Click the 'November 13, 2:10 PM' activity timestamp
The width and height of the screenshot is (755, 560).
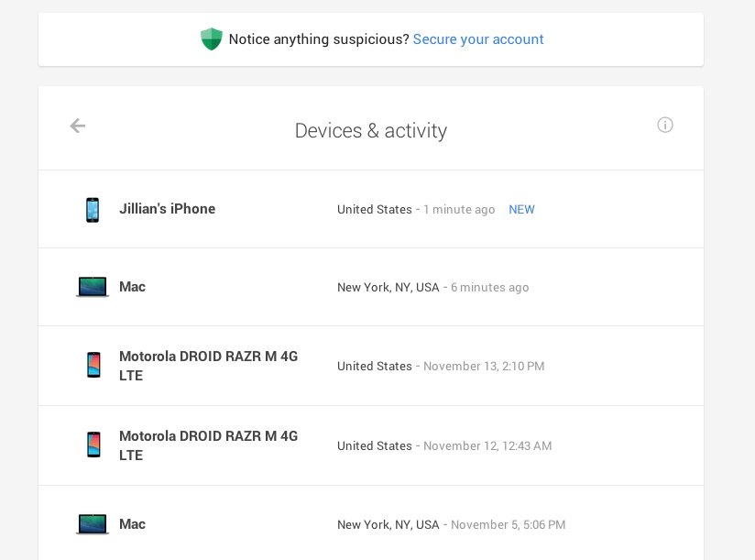[484, 367]
